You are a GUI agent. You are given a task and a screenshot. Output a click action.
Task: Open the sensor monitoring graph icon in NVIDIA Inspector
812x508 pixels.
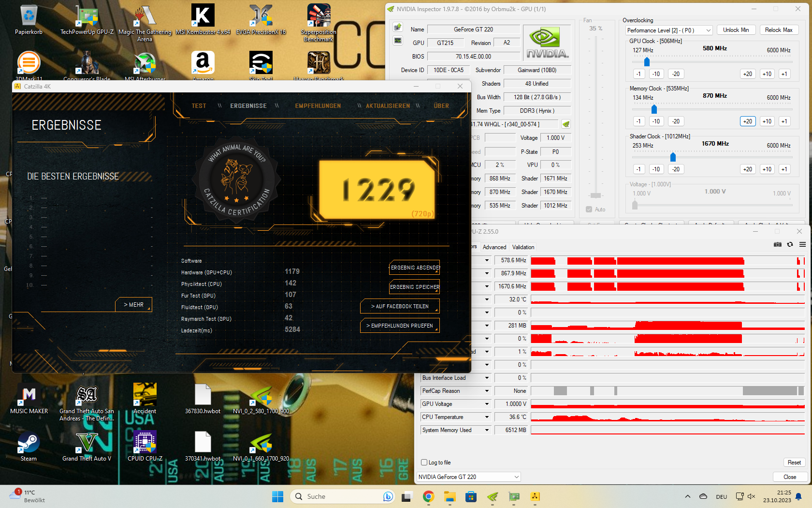click(x=398, y=40)
